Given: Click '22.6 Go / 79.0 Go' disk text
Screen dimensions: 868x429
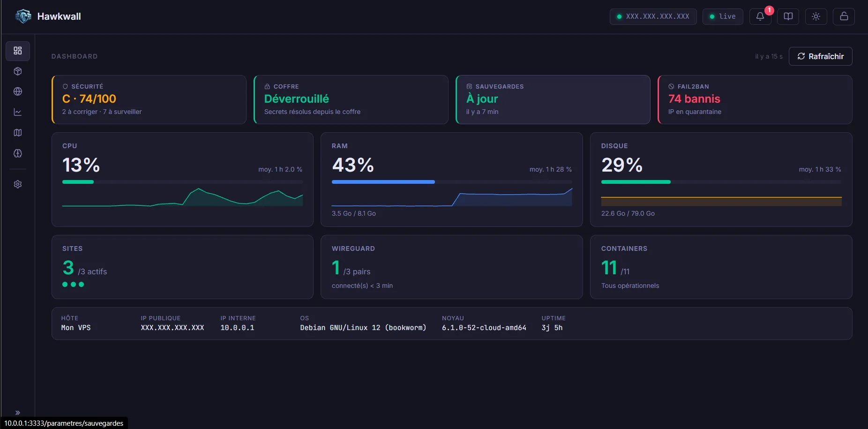Looking at the screenshot, I should [x=628, y=213].
